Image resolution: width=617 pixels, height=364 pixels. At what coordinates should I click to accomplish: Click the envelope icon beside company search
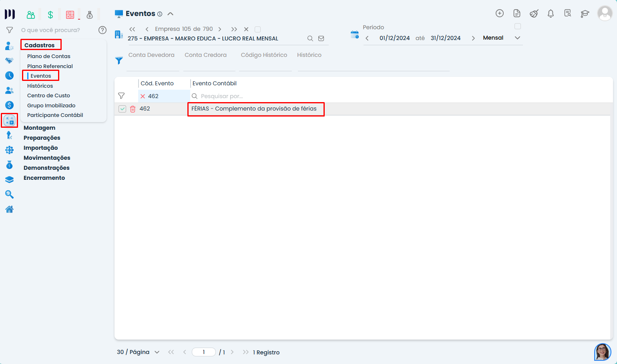tap(321, 38)
